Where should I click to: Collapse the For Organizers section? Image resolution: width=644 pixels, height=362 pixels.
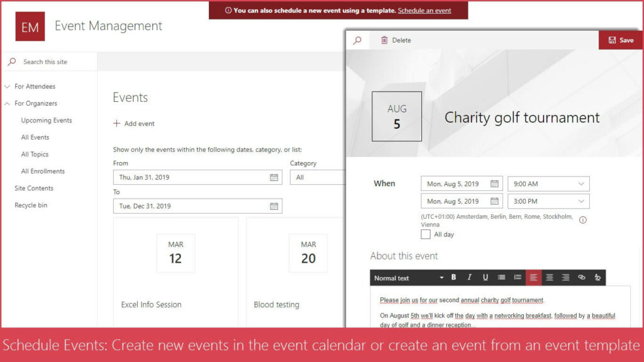coord(8,104)
